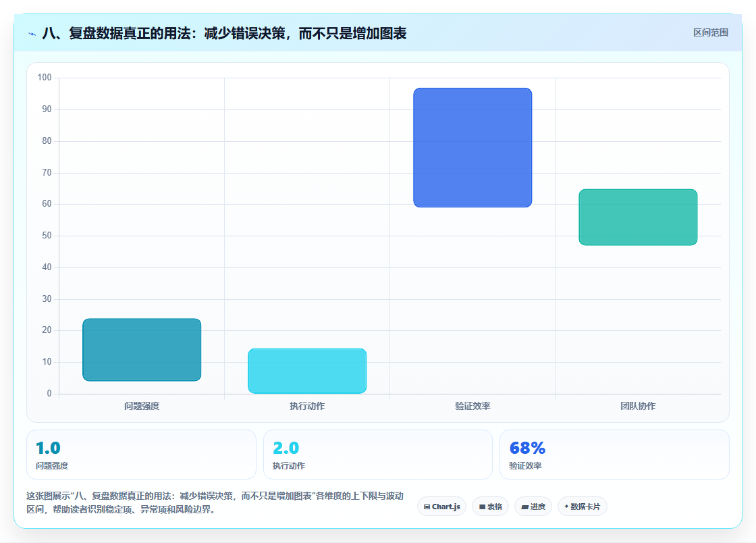756x543 pixels.
Task: Open the 1.0 问题强度 data card
Action: click(x=141, y=455)
